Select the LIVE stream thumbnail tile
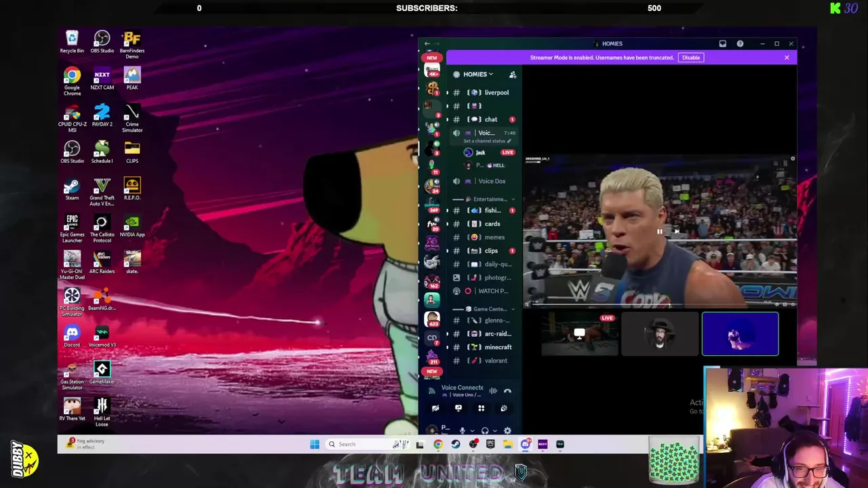This screenshot has width=868, height=488. click(579, 333)
